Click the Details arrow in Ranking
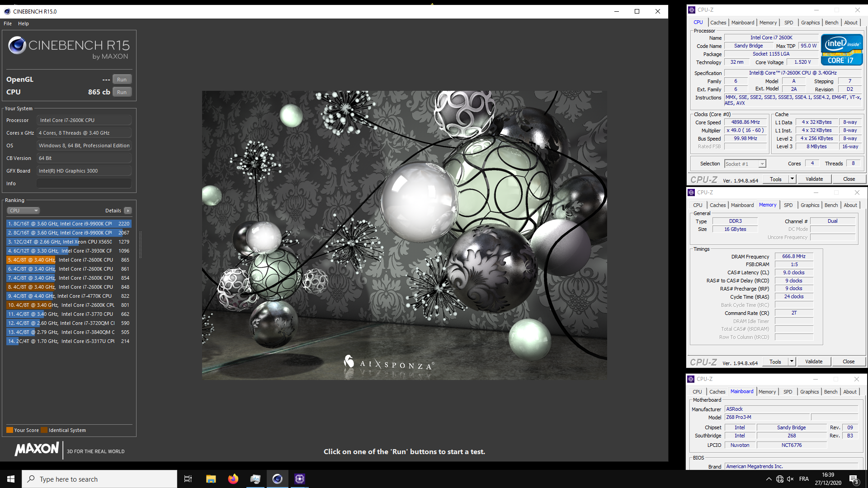Viewport: 868px width, 488px height. (128, 211)
